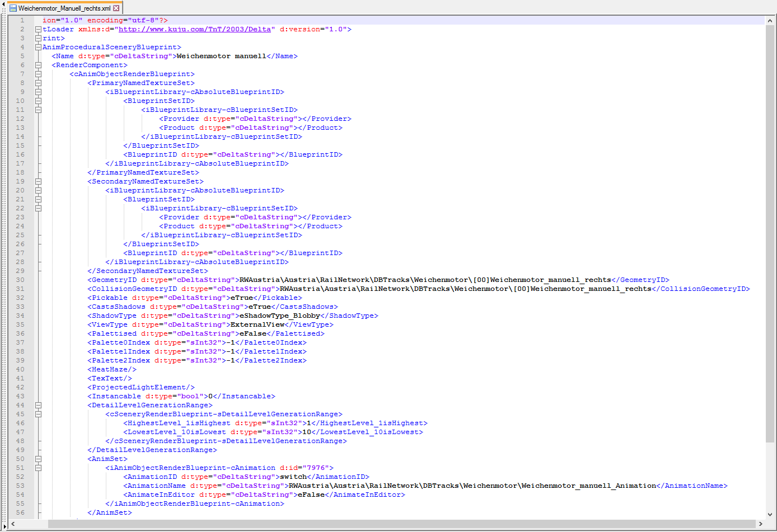Collapse the cAbsoluteBlueprintID fold on line 20
The width and height of the screenshot is (777, 532).
click(38, 190)
